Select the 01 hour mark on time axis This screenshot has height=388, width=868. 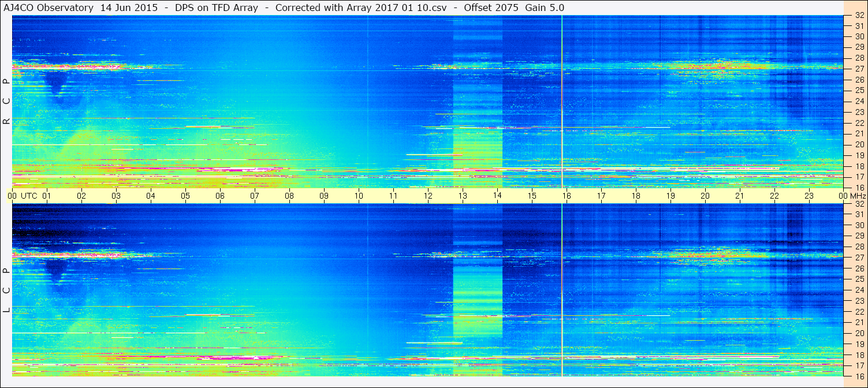tap(47, 196)
